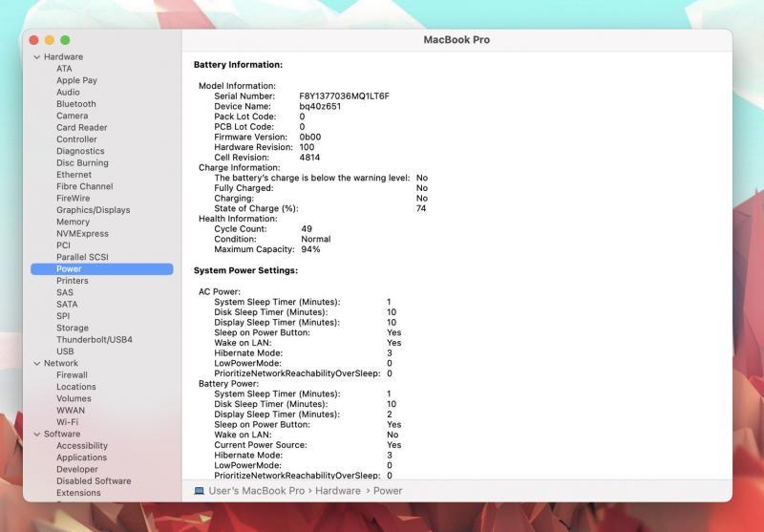Open Developer under Software
This screenshot has height=532, width=764.
77,469
